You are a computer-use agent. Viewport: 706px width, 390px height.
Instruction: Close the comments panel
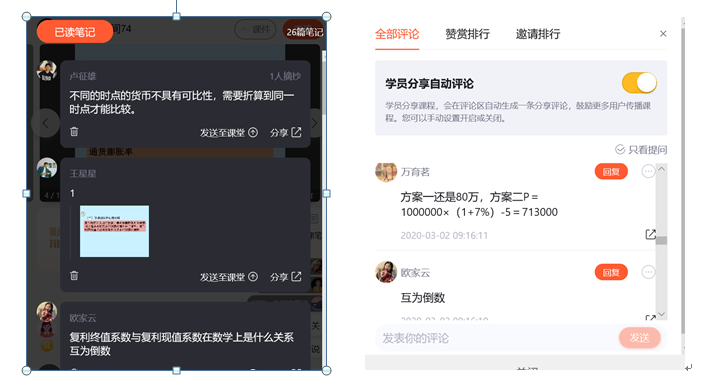663,34
